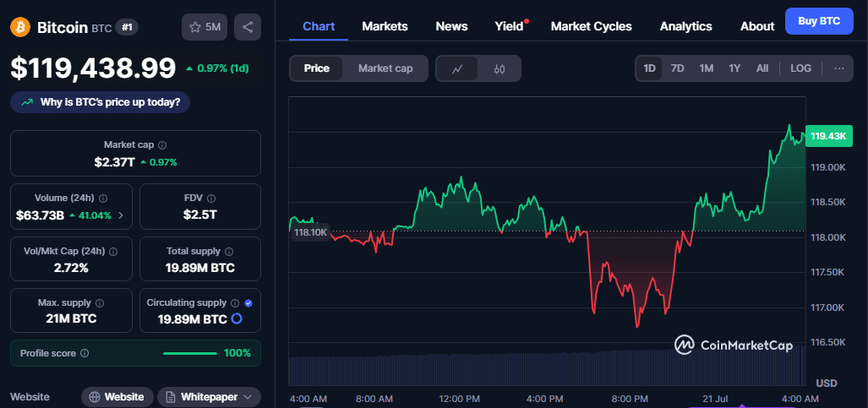The width and height of the screenshot is (868, 408).
Task: Click the $63.73B volume value
Action: click(40, 215)
